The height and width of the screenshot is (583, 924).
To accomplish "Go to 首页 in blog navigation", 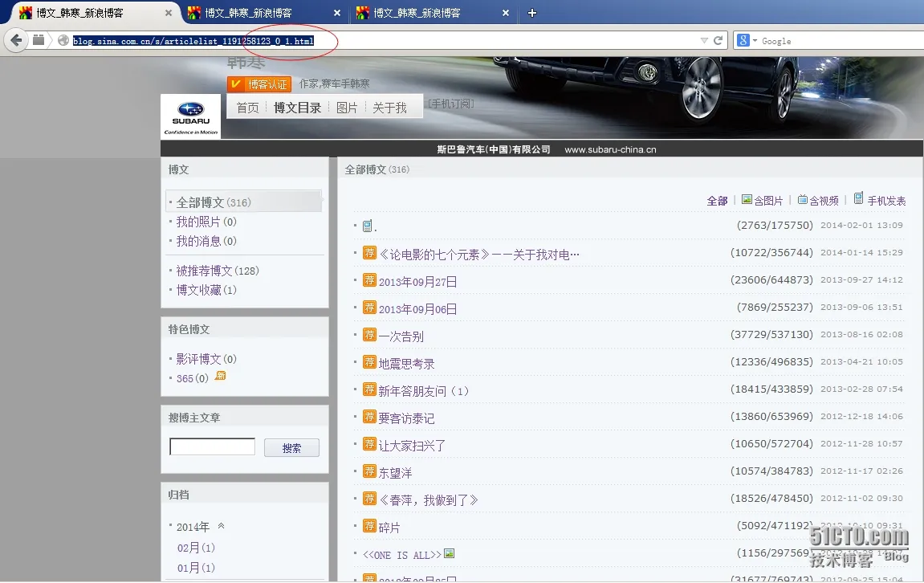I will 247,108.
